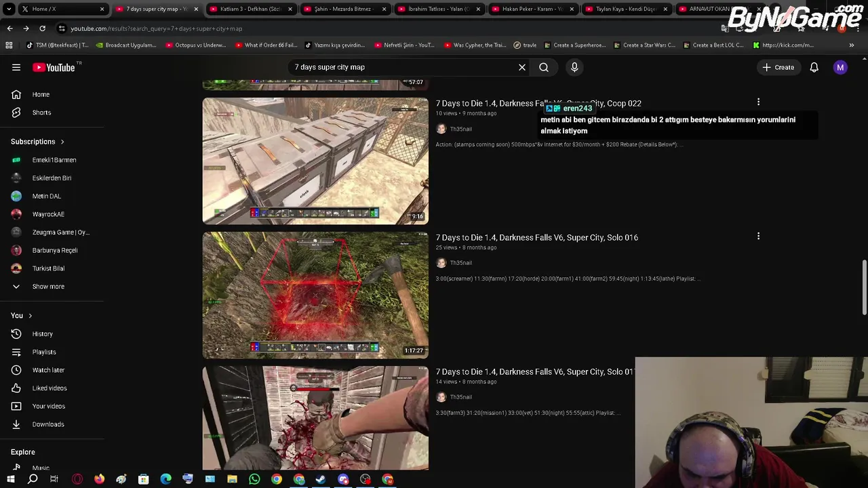Open the YouTube hamburger guide menu

pos(16,67)
